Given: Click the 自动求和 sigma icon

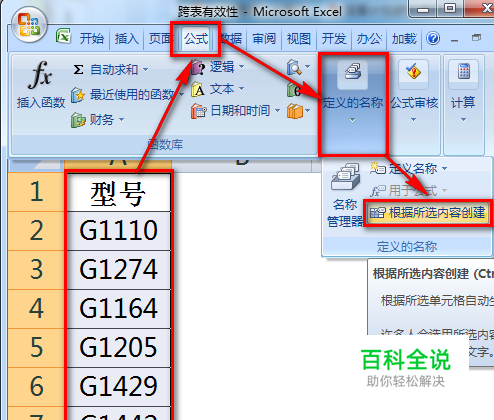Looking at the screenshot, I should 78,70.
